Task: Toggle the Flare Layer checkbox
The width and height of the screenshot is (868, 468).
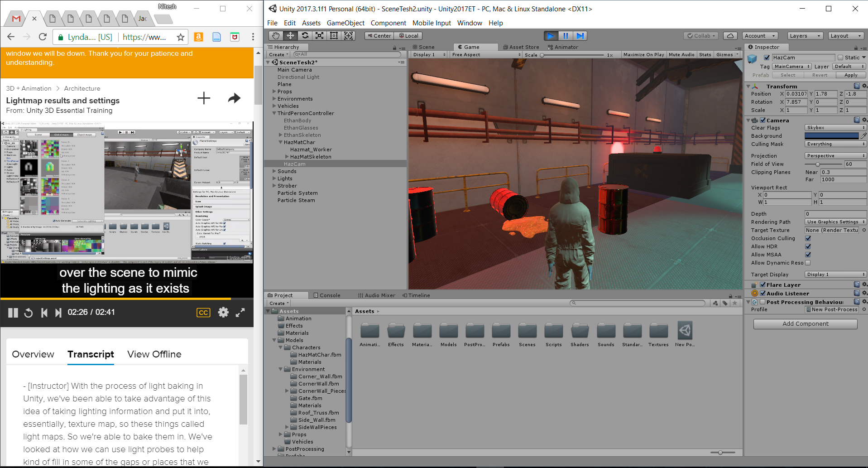Action: click(763, 285)
